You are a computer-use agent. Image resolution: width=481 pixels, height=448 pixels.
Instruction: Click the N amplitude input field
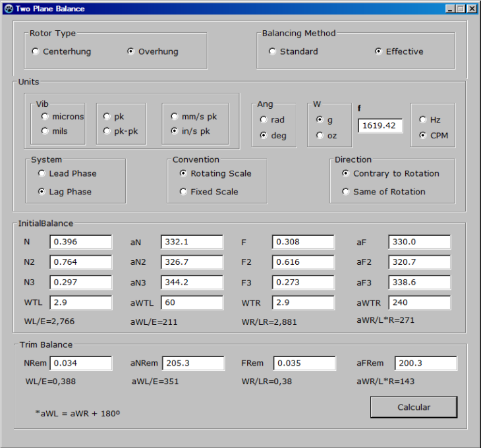(81, 242)
